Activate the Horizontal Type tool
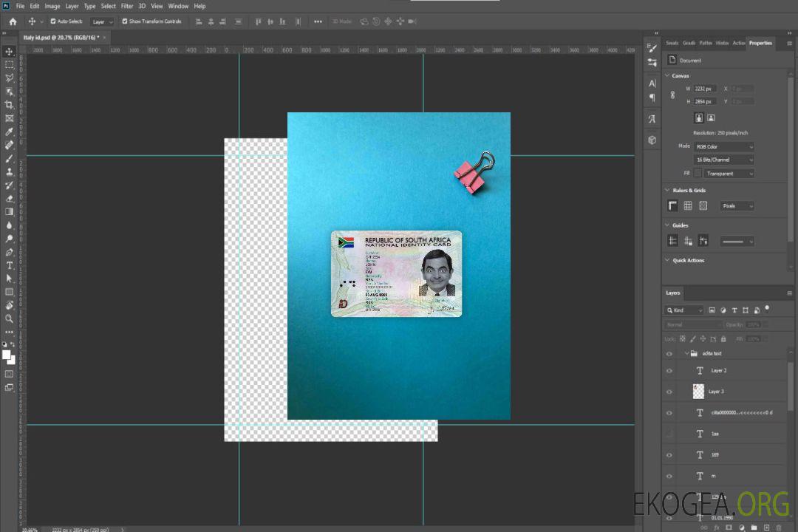798x532 pixels. tap(10, 265)
